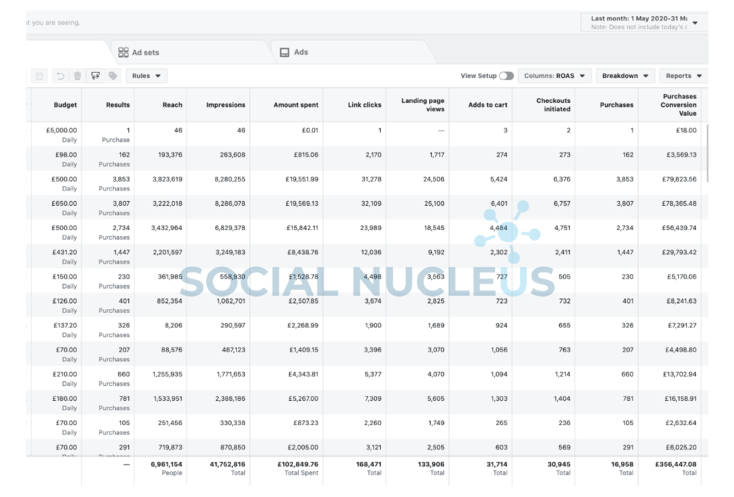
Task: Click the trash delete icon
Action: click(x=77, y=76)
